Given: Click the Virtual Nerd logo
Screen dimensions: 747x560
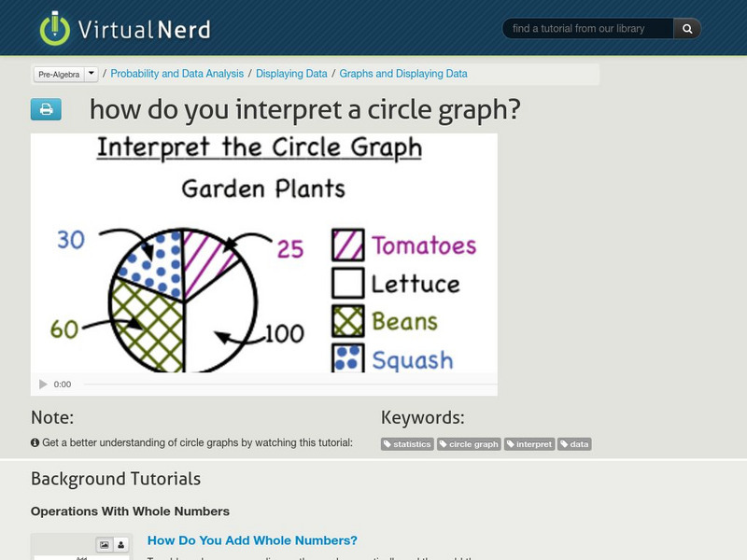Looking at the screenshot, I should click(125, 29).
